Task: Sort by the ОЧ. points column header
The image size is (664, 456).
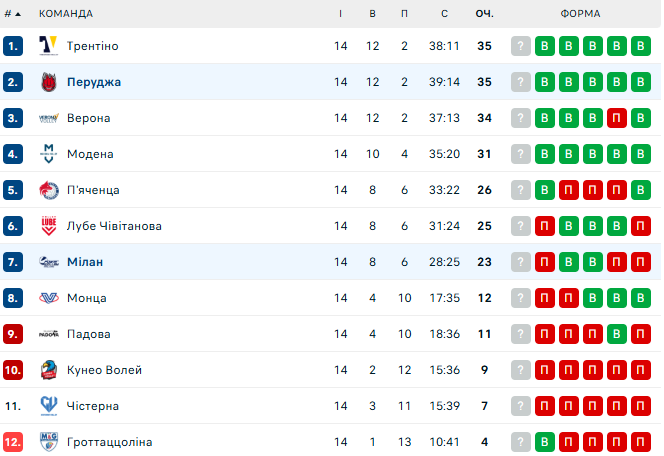Action: tap(484, 14)
